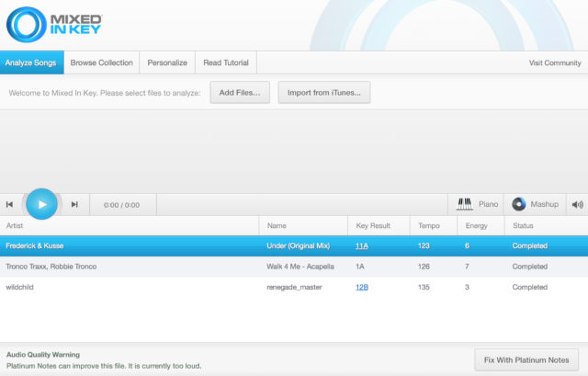The width and height of the screenshot is (588, 376).
Task: Open the Mashup tool
Action: pyautogui.click(x=535, y=204)
